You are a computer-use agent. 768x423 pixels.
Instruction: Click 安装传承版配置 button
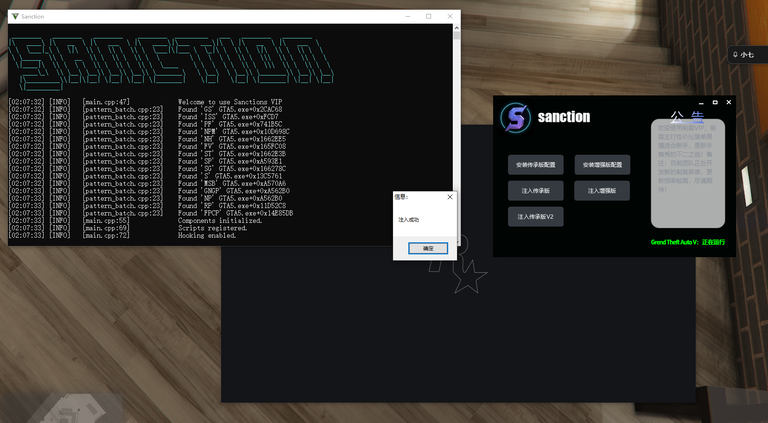(536, 163)
